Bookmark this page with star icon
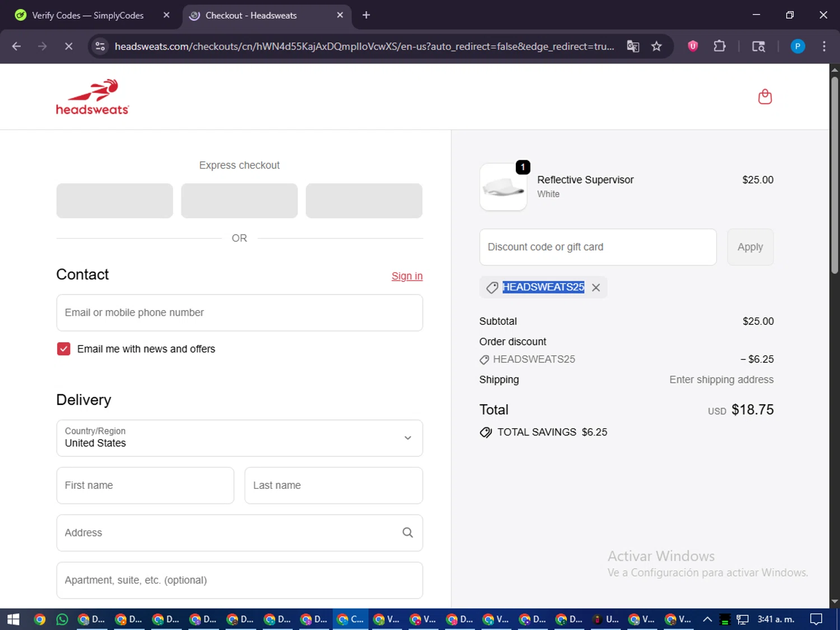Screen dimensions: 840x630 click(x=656, y=46)
